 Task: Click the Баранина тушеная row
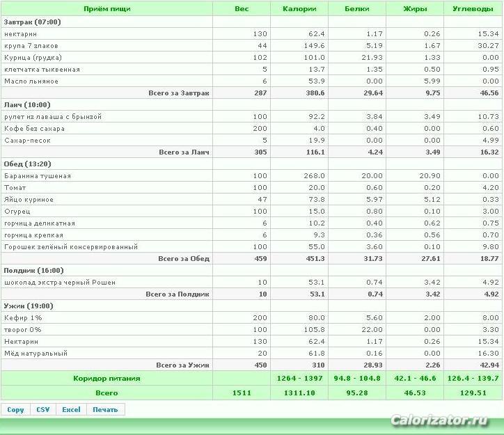251,175
